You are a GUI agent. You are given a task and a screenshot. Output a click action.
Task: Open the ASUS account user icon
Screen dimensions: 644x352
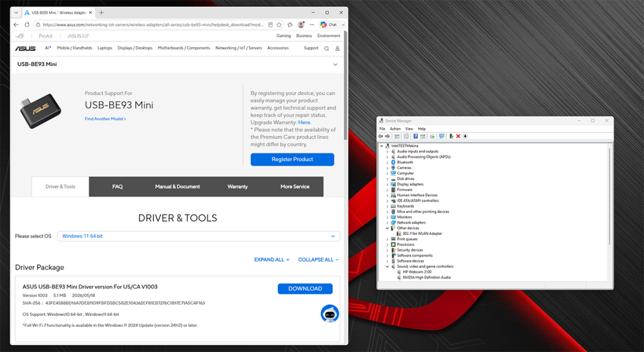(x=337, y=48)
